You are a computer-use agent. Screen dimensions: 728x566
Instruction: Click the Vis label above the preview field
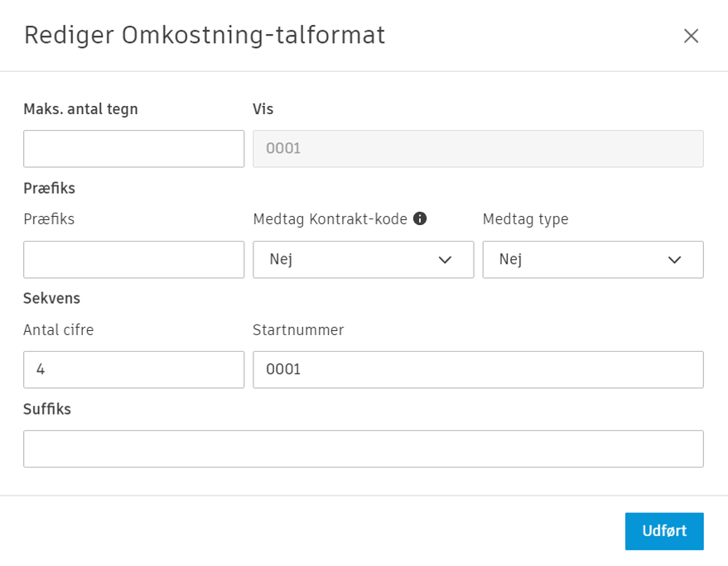[x=262, y=108]
